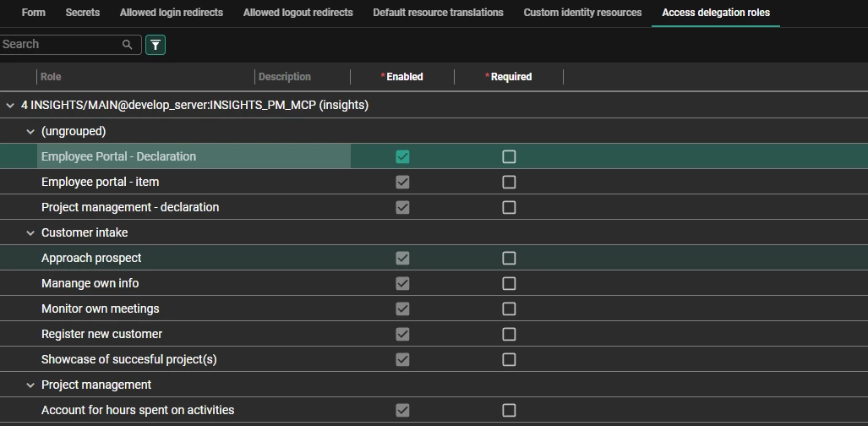The image size is (868, 426).
Task: Check Required for Account for hours spent
Action: pos(509,411)
